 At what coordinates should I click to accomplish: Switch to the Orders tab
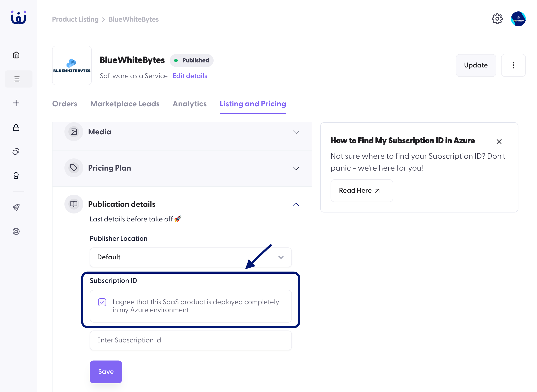click(65, 104)
